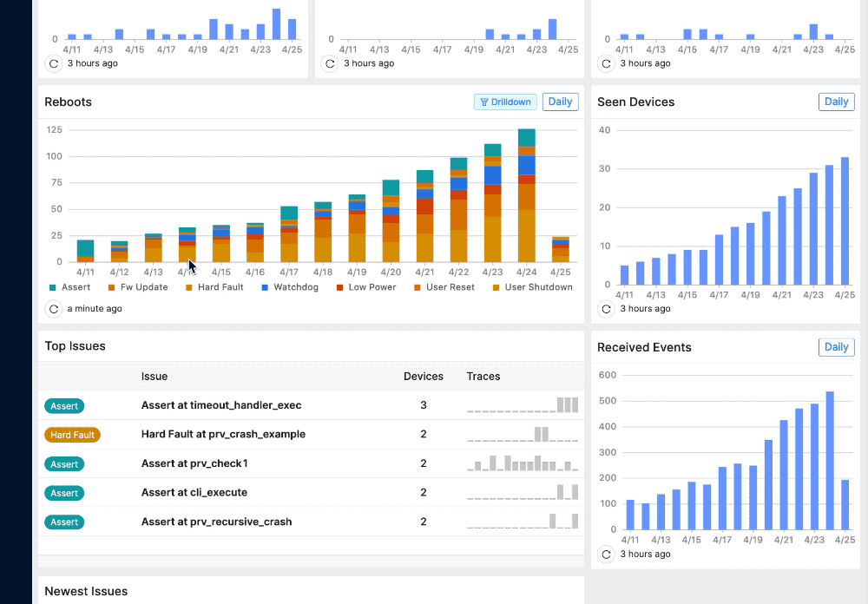Screen dimensions: 868x604
Task: Click the 4/24 bar in Reboots chart
Action: click(526, 195)
